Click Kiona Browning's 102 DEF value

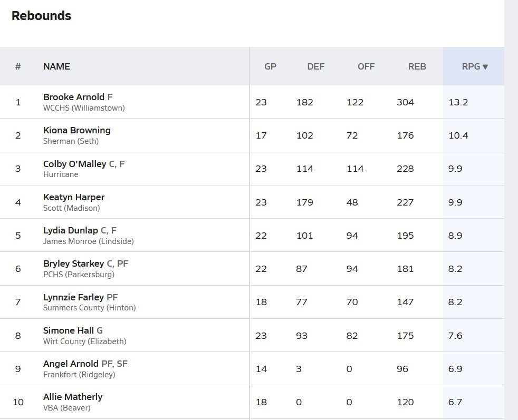pyautogui.click(x=304, y=135)
